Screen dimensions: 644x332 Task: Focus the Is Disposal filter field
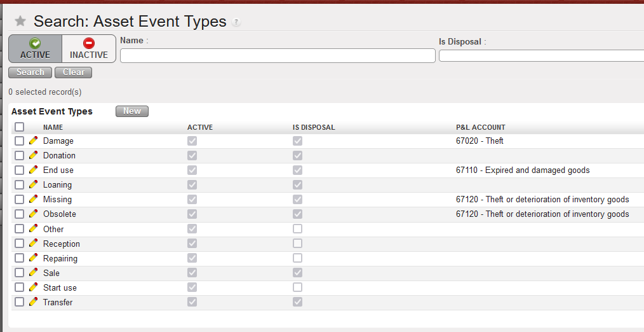(541, 56)
